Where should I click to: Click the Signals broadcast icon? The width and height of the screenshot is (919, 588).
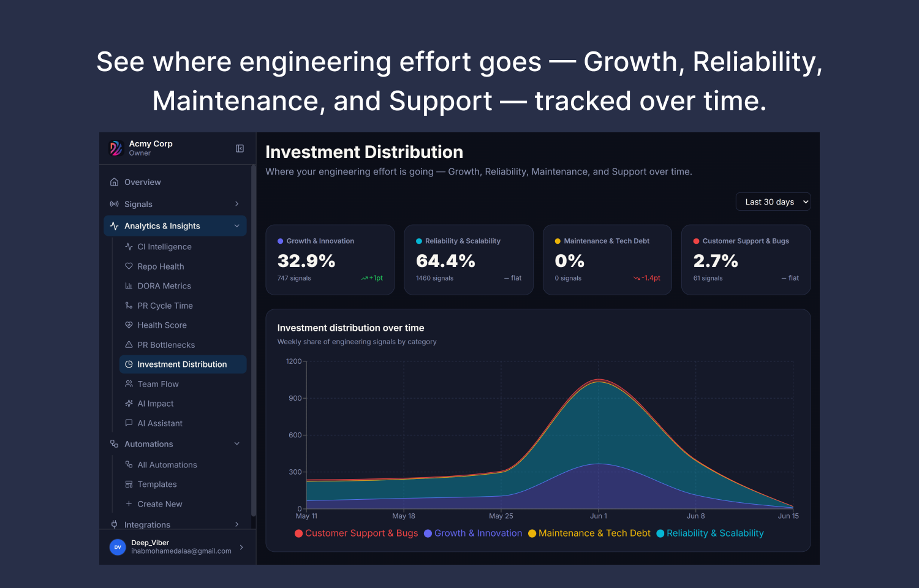(114, 204)
